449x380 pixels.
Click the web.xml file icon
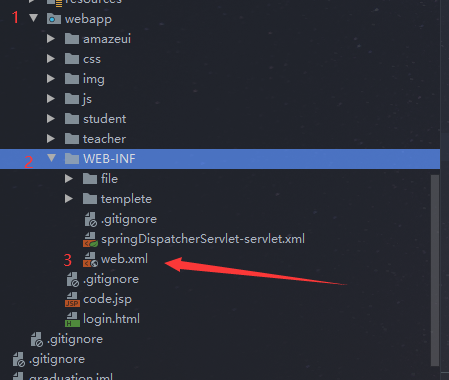point(90,260)
